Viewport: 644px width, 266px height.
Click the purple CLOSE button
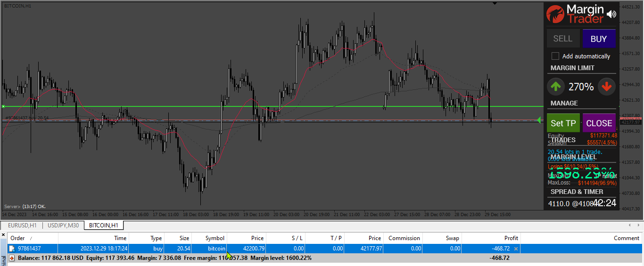[599, 123]
